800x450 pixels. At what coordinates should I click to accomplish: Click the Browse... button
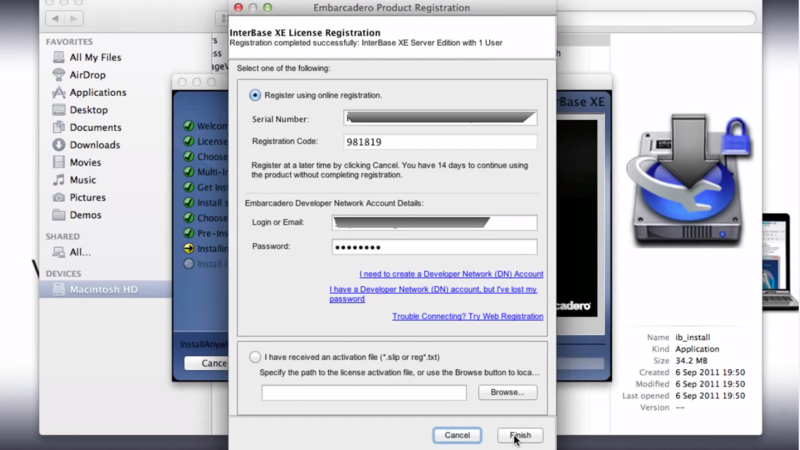508,392
